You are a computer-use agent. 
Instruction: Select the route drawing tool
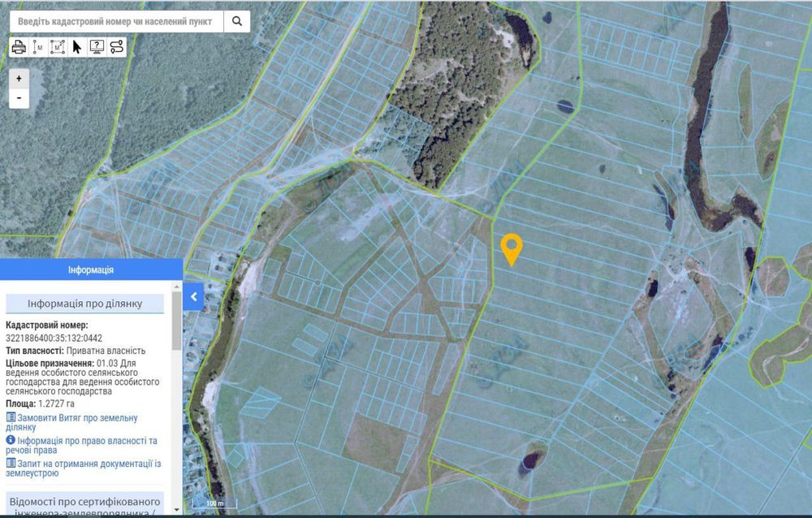(116, 47)
